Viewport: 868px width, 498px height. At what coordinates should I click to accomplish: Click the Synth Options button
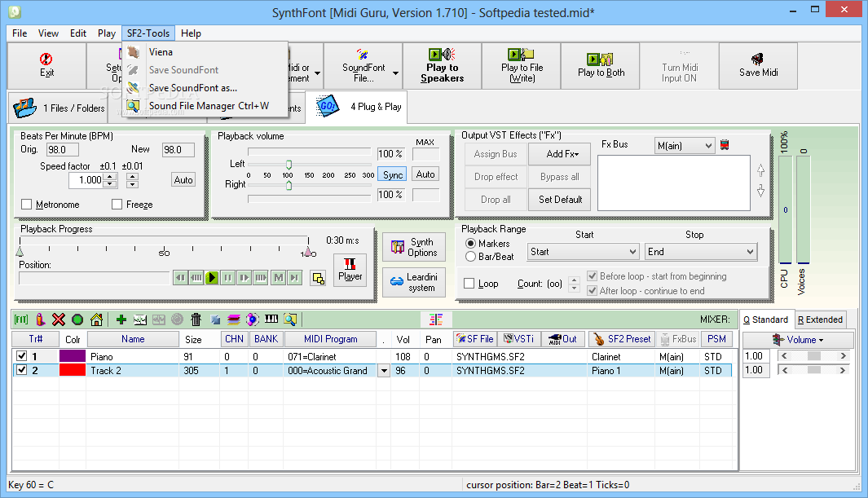tap(414, 247)
